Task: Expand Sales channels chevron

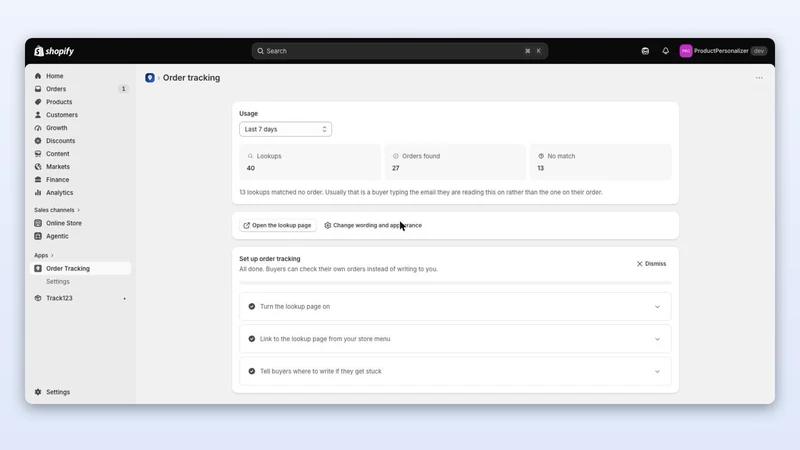Action: [79, 210]
